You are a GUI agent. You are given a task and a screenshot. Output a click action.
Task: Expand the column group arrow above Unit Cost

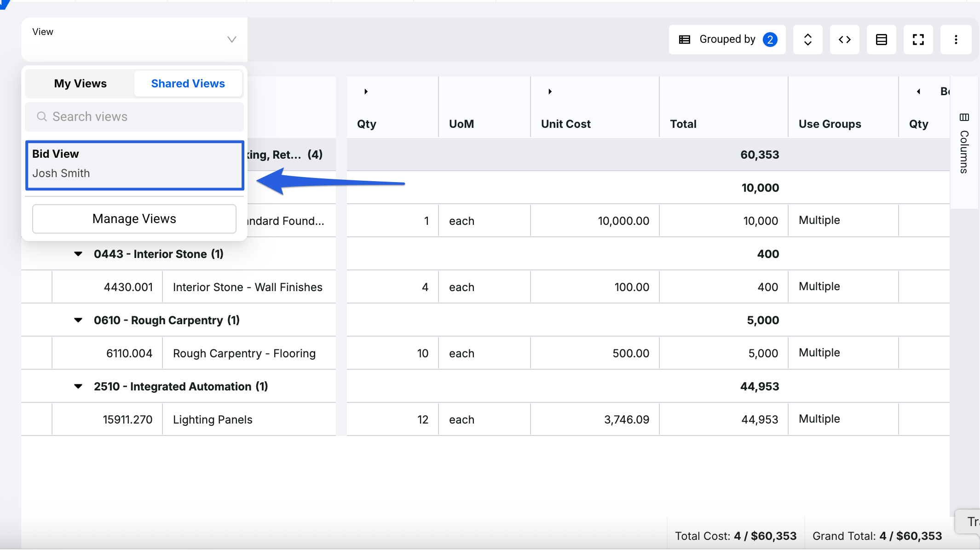click(550, 92)
